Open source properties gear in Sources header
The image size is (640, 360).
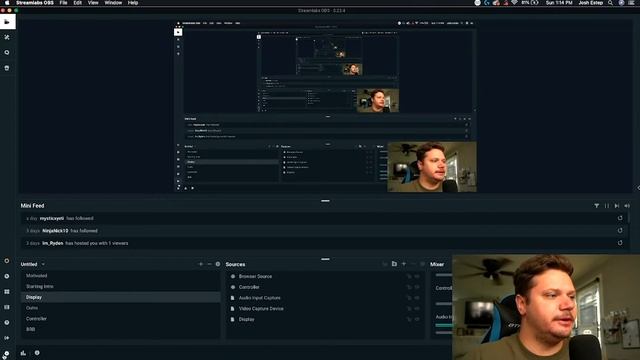pyautogui.click(x=422, y=264)
